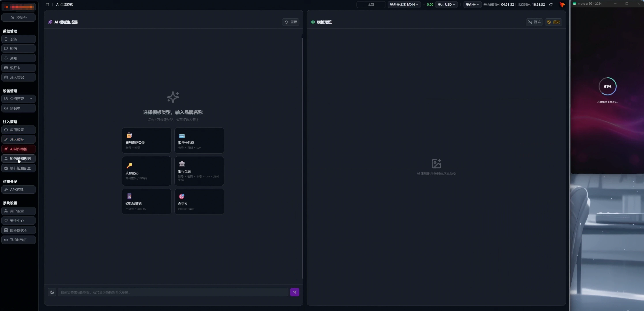Choose 银行卡信息 template card

pyautogui.click(x=199, y=140)
